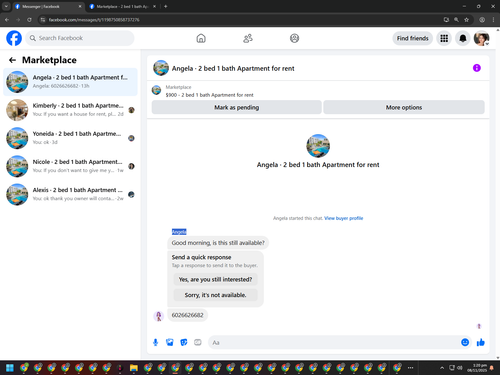500x375 pixels.
Task: Open the Groups icon in top navigation
Action: coord(294,38)
